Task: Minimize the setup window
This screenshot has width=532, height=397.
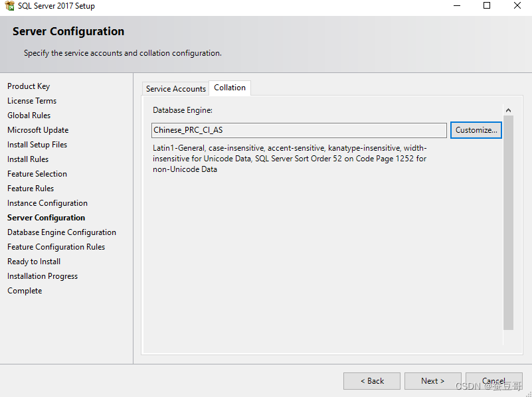Action: (457, 5)
